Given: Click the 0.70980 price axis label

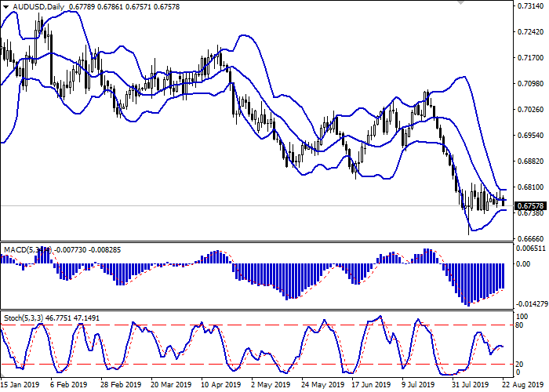Looking at the screenshot, I should click(x=528, y=84).
